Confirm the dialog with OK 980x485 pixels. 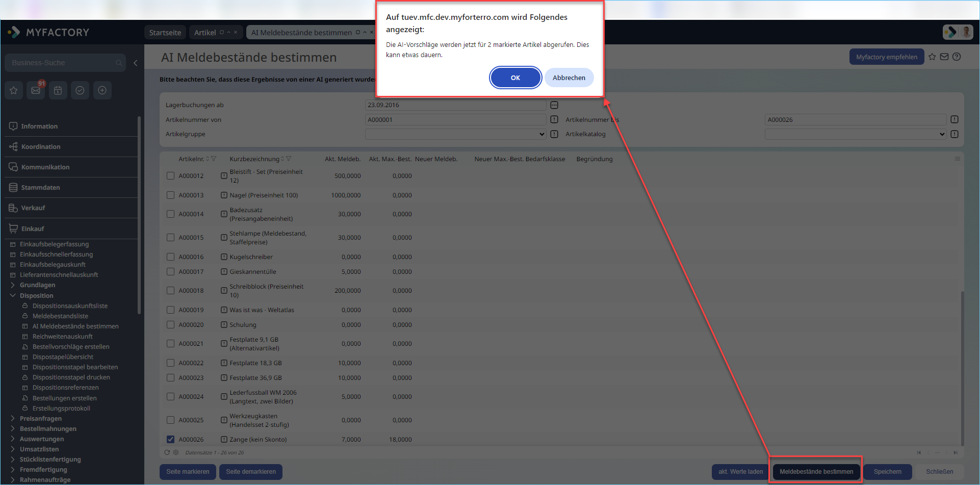(515, 78)
